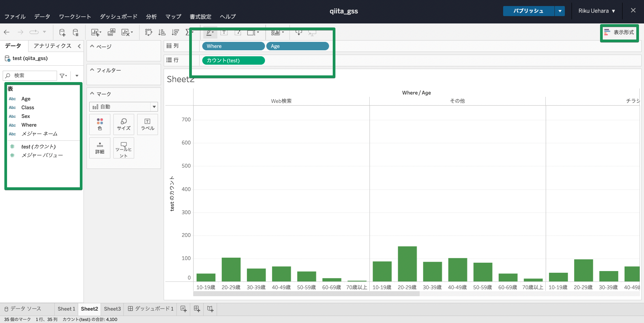Image resolution: width=644 pixels, height=323 pixels.
Task: Collapse the data pane with chevron
Action: (79, 46)
